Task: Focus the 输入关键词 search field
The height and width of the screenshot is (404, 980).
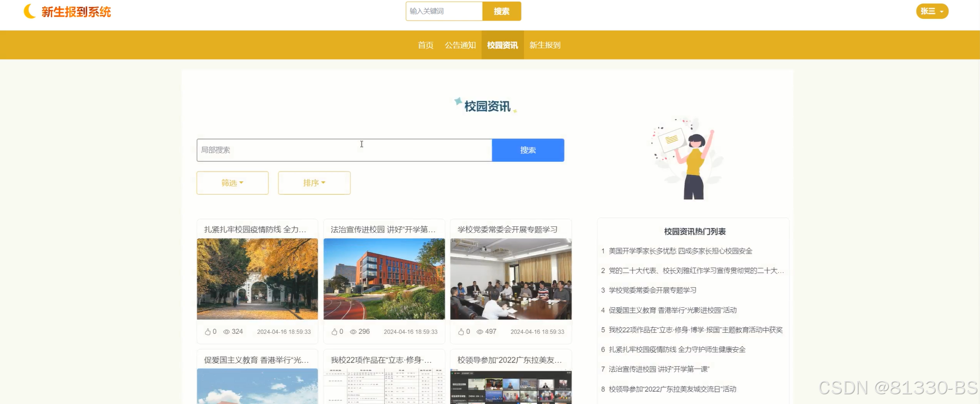Action: [x=444, y=11]
